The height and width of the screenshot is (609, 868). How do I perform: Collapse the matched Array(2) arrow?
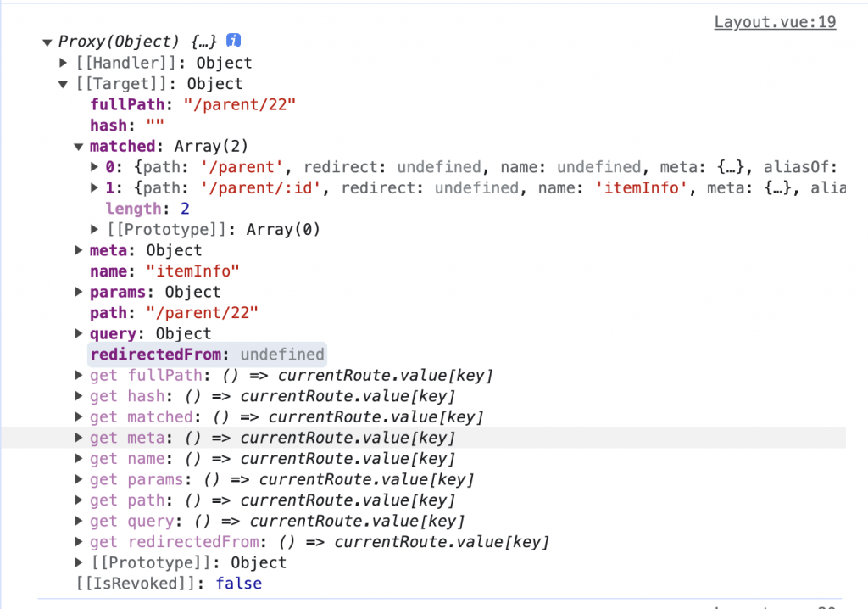79,147
